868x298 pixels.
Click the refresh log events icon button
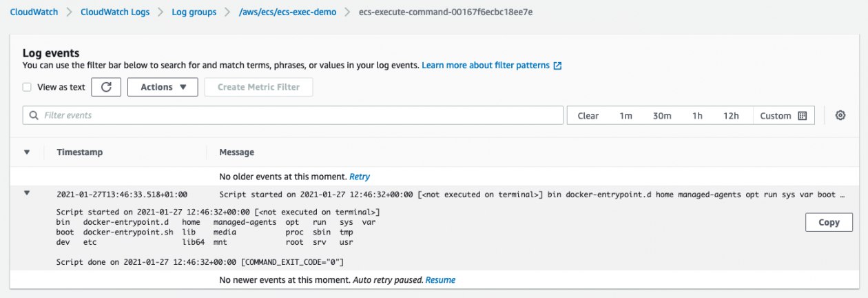106,87
